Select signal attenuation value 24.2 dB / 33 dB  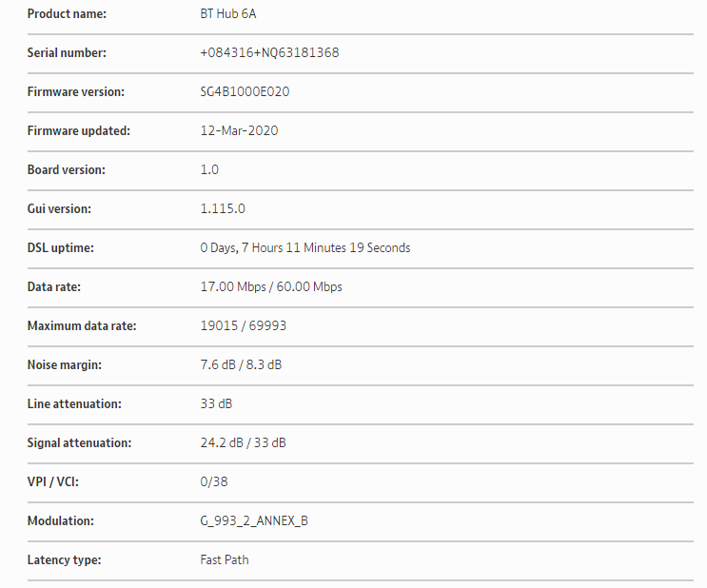pos(244,443)
